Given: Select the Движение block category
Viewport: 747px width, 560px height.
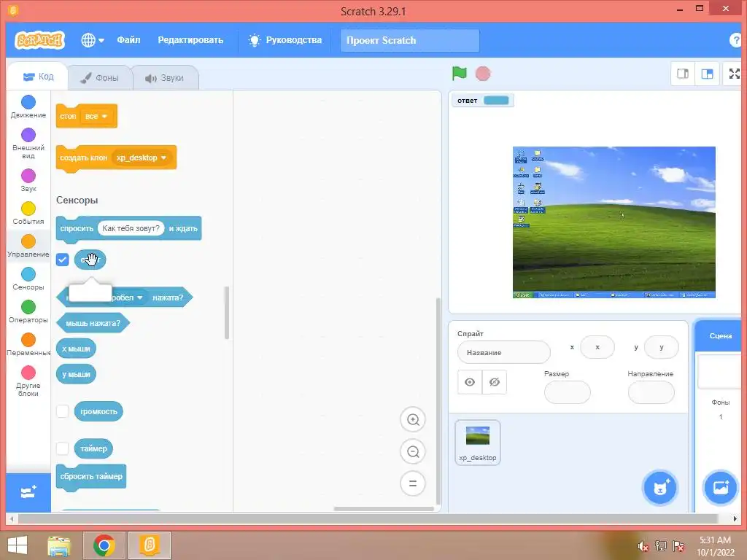Looking at the screenshot, I should click(x=28, y=106).
